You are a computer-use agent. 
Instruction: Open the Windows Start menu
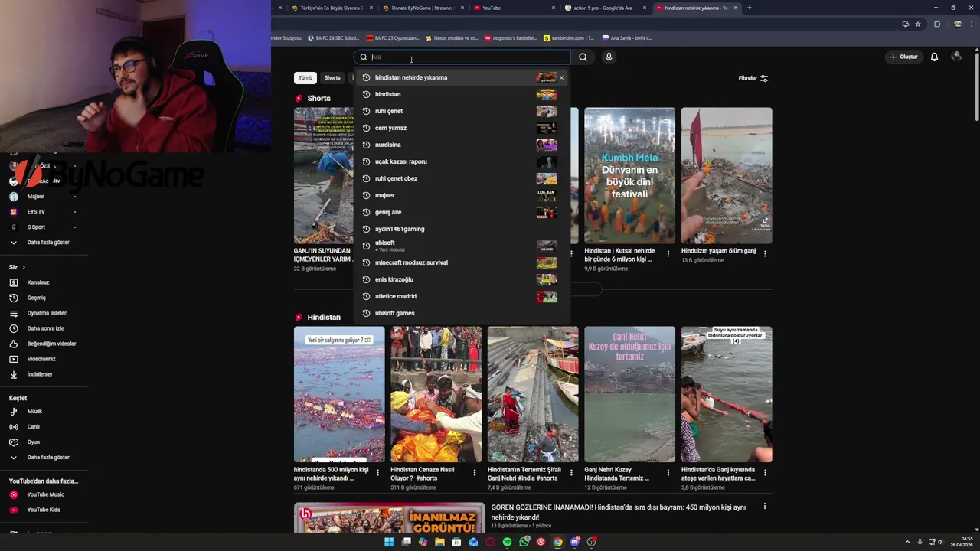click(x=389, y=542)
